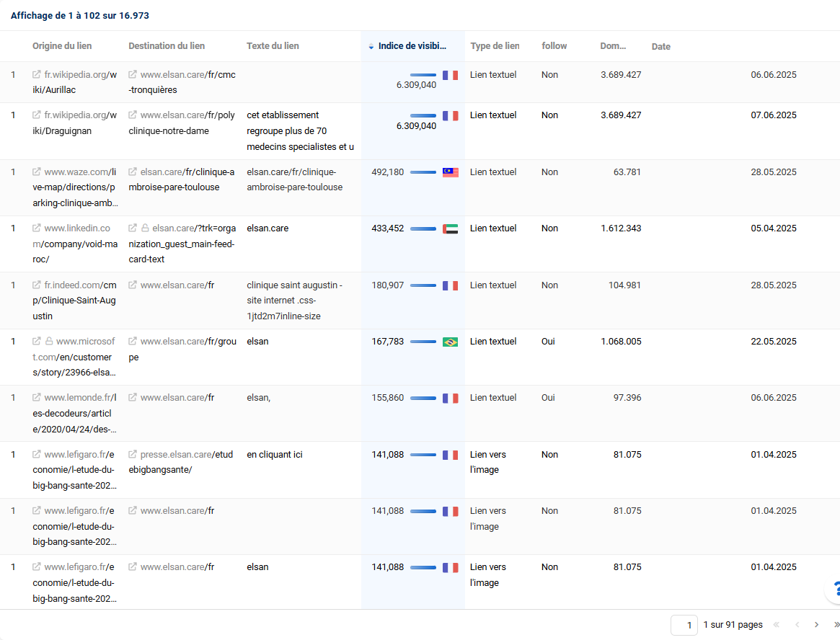The height and width of the screenshot is (640, 840).
Task: Select the link text 'elsan.care' in linkedin row
Action: (268, 228)
